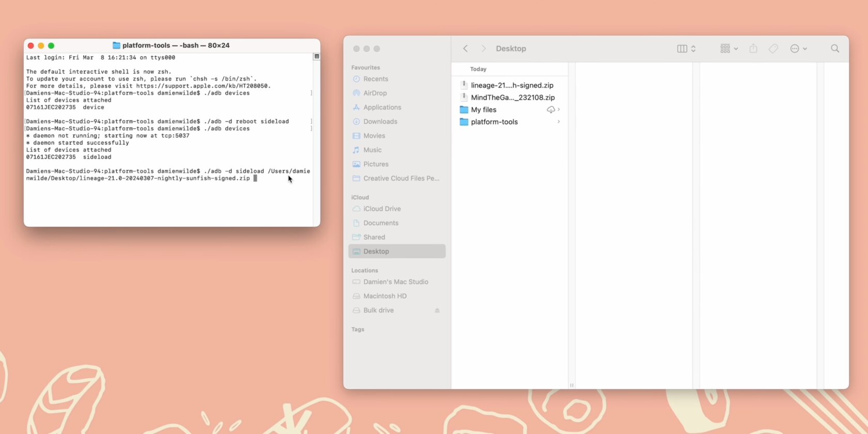Expand platform-tools folder chevron
868x434 pixels.
click(x=559, y=122)
